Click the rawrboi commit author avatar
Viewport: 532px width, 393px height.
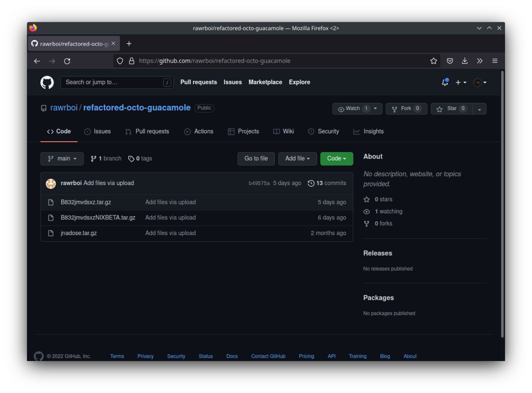51,183
